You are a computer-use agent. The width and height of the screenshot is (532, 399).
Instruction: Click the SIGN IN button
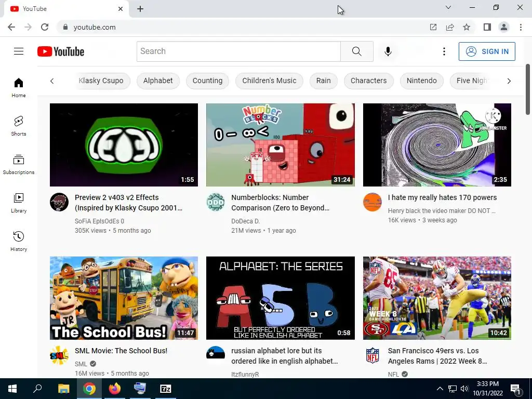click(487, 51)
